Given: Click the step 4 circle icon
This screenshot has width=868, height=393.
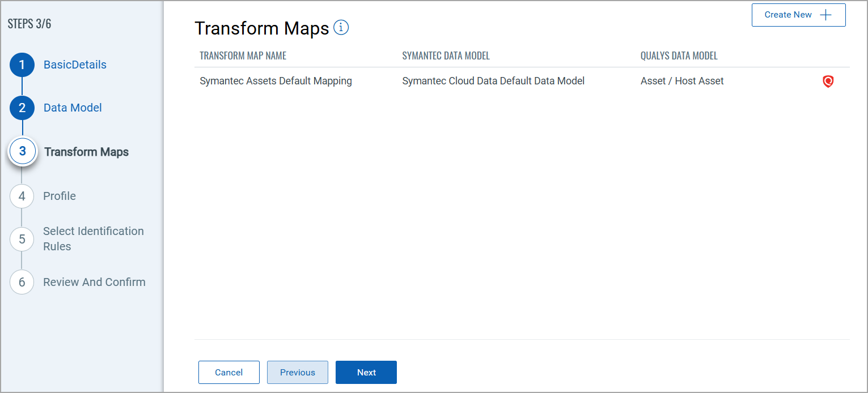Looking at the screenshot, I should [22, 197].
